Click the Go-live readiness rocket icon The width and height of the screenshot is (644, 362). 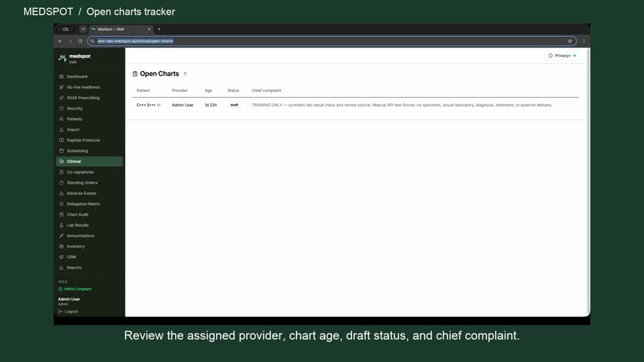pyautogui.click(x=61, y=87)
